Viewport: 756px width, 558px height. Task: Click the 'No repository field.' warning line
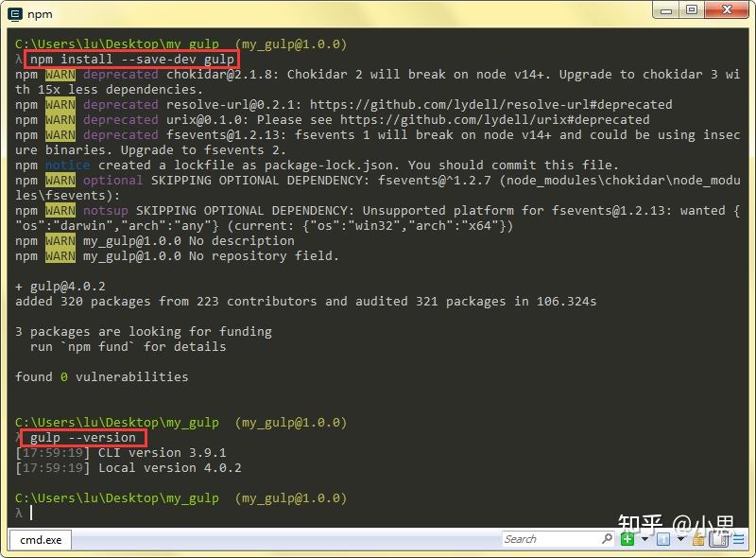[x=177, y=256]
